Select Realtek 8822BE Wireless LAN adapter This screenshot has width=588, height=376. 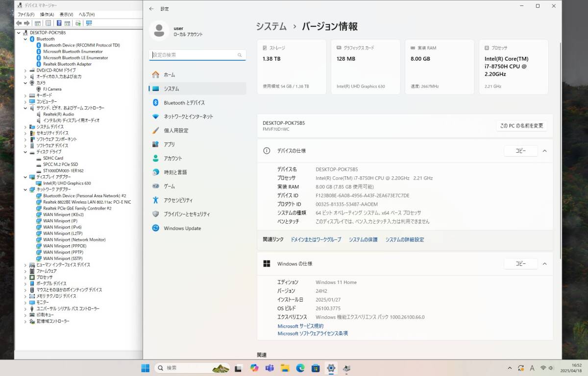[x=87, y=202]
